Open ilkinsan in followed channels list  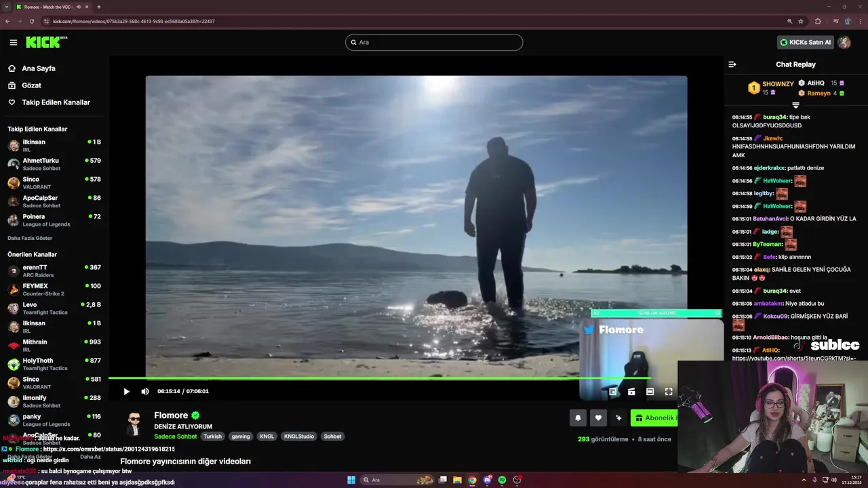tap(54, 145)
